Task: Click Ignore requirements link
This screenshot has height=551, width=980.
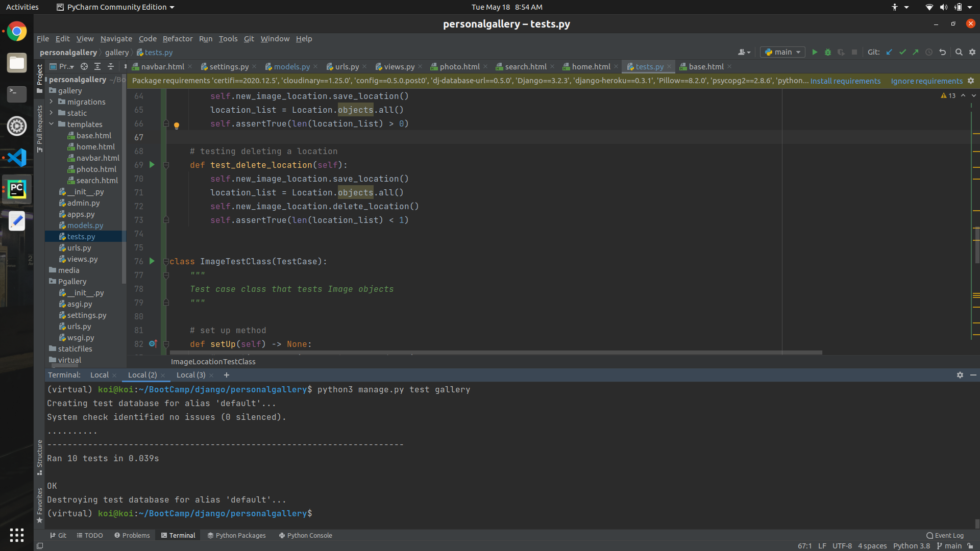Action: click(x=927, y=81)
